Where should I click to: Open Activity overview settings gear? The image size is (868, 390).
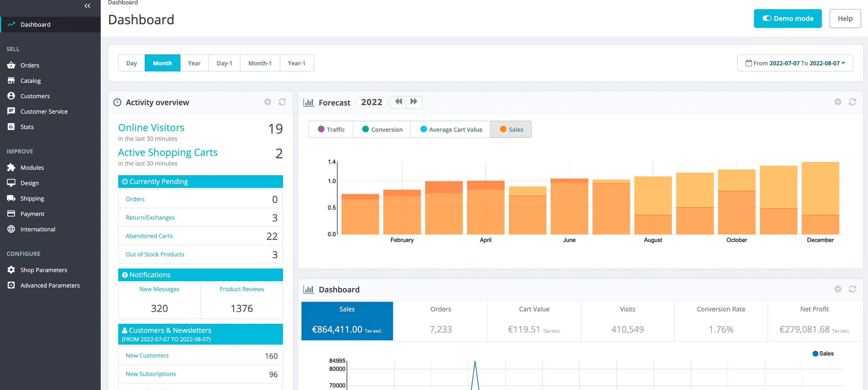(268, 102)
